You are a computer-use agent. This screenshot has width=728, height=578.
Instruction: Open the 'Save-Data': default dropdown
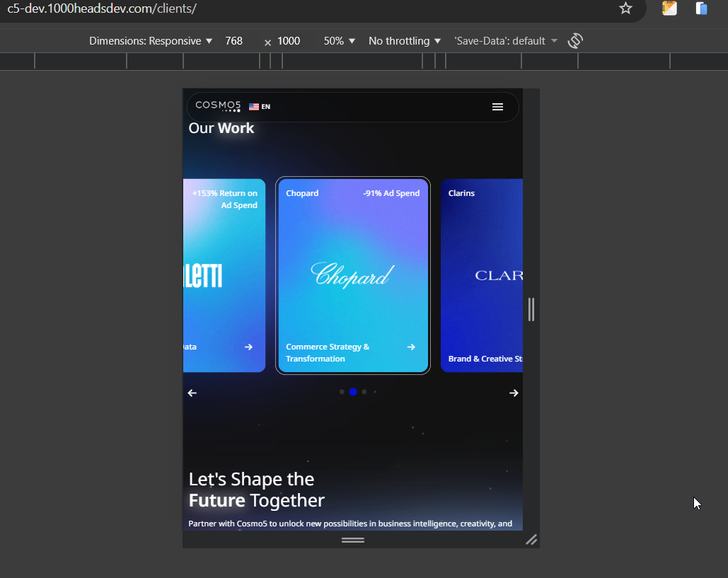tap(506, 41)
